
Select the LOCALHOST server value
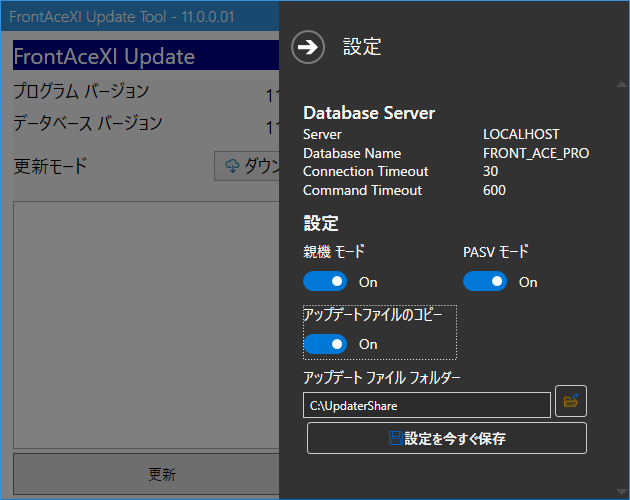pos(521,134)
